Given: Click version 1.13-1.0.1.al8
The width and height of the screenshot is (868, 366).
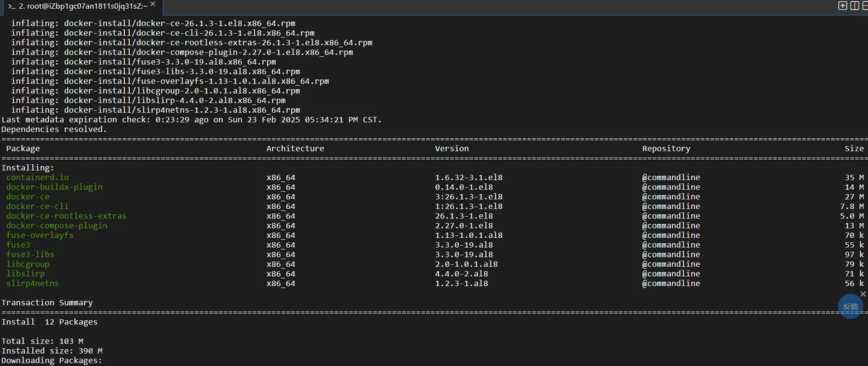Looking at the screenshot, I should (469, 235).
